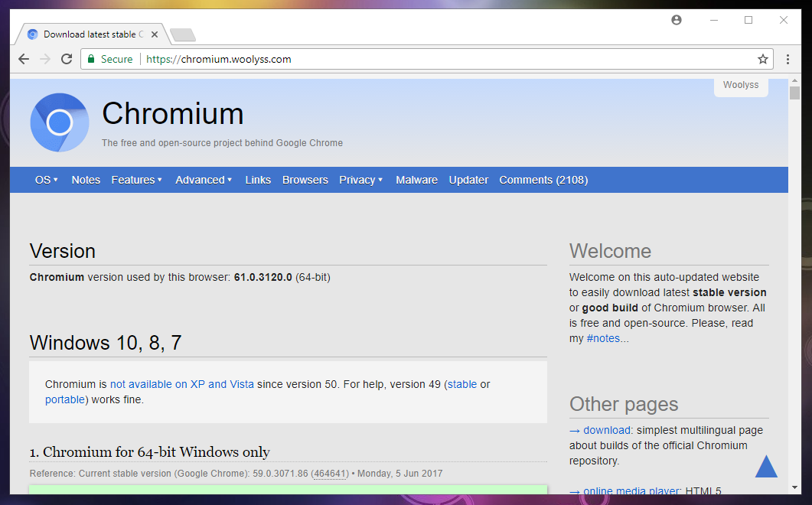Expand the OS dropdown menu
This screenshot has height=505, width=812.
(x=46, y=180)
